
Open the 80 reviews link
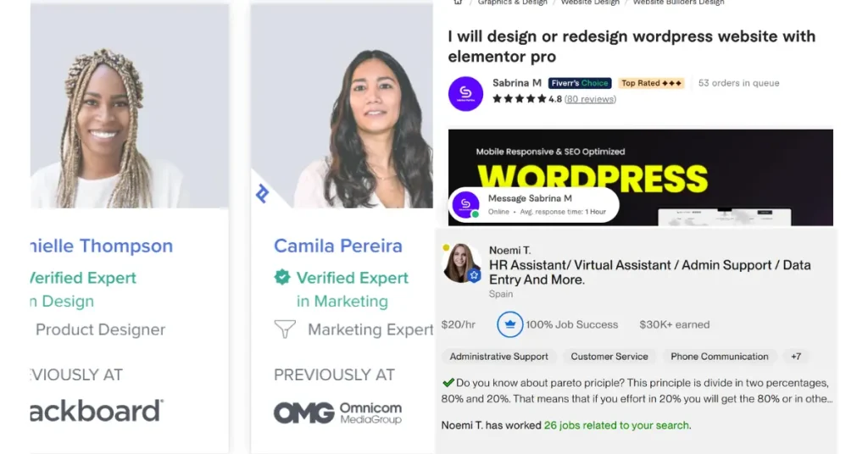click(x=590, y=99)
